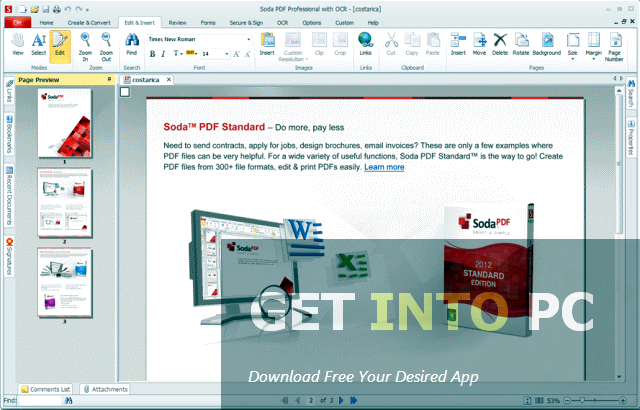The height and width of the screenshot is (410, 640).
Task: Go to the previous page arrow
Action: point(297,401)
